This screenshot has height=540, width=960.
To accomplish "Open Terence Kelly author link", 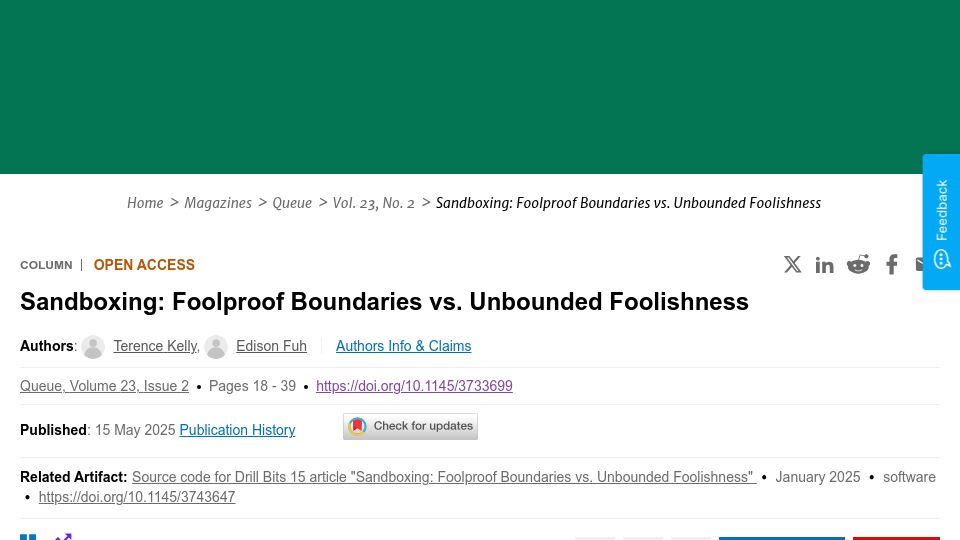I will 156,346.
